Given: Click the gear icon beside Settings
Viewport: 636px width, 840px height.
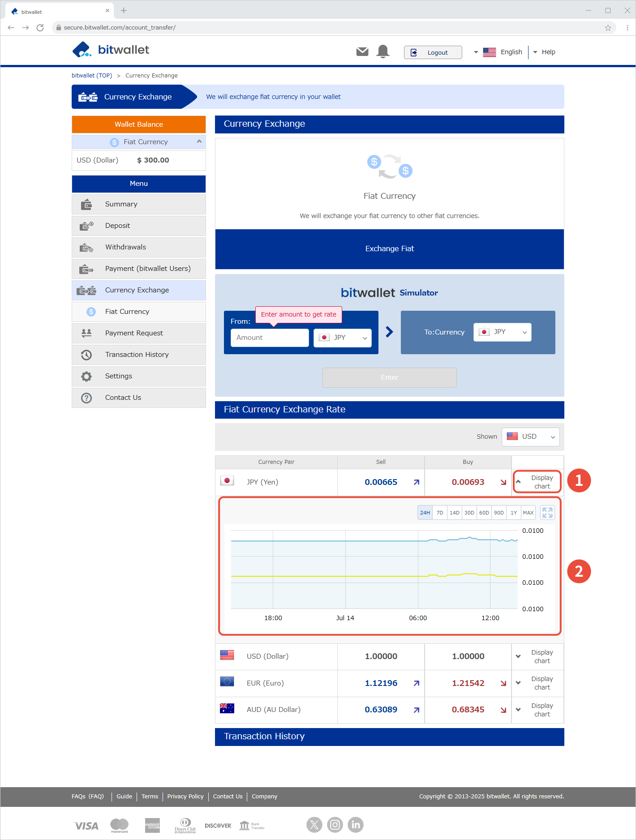Looking at the screenshot, I should (x=86, y=377).
